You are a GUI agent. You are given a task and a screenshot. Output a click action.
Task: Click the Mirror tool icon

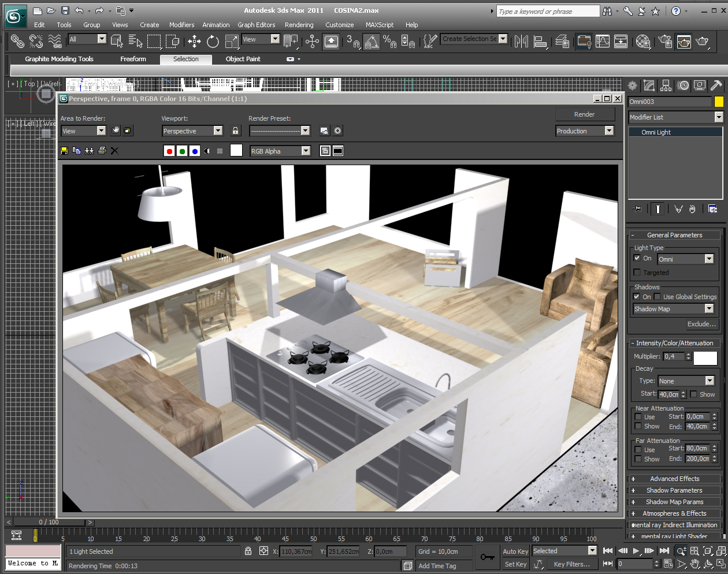[521, 41]
